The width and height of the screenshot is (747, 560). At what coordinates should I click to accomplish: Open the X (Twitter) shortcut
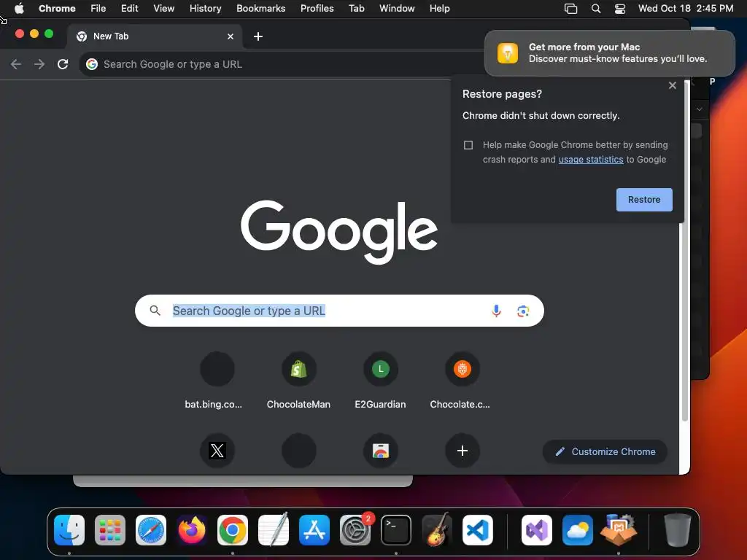[217, 451]
